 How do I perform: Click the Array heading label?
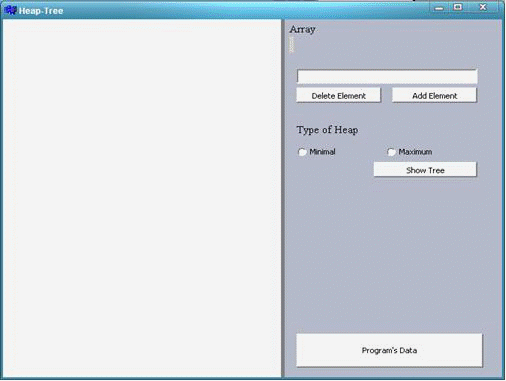pyautogui.click(x=302, y=29)
